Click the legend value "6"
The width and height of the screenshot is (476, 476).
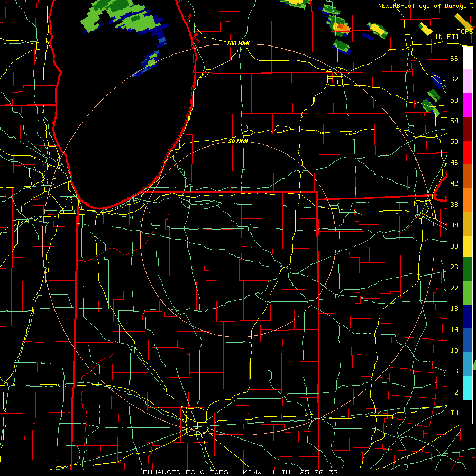click(456, 371)
